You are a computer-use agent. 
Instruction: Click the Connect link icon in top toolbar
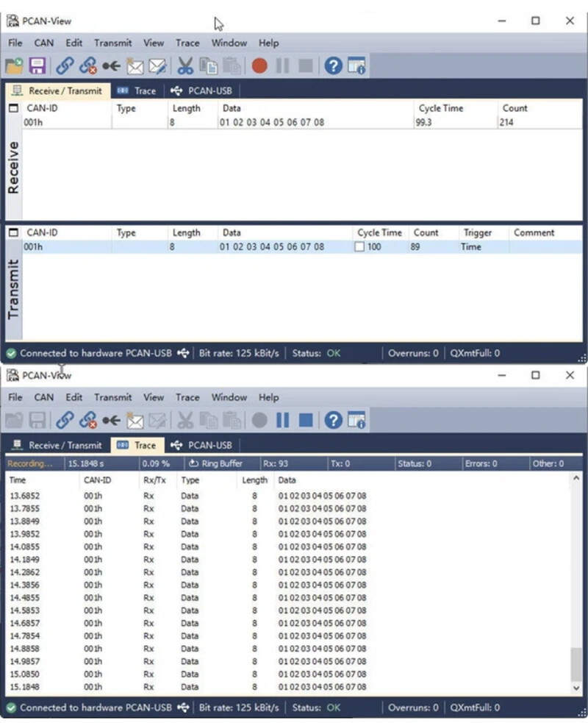[65, 66]
